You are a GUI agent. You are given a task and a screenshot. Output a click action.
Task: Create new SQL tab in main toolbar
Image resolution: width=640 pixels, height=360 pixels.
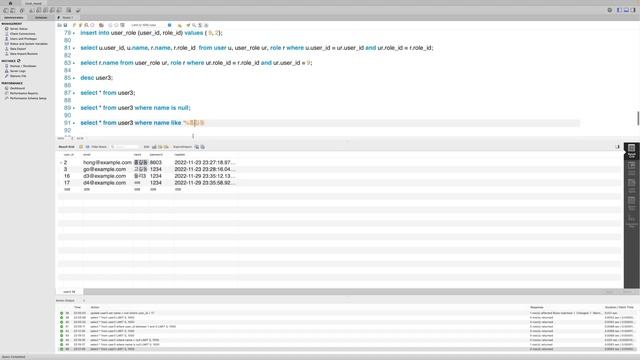click(x=6, y=10)
